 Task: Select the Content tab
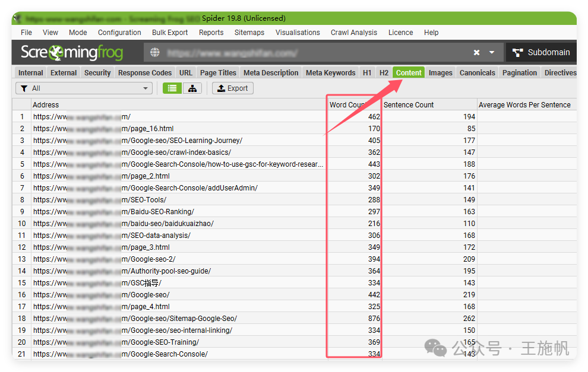409,72
